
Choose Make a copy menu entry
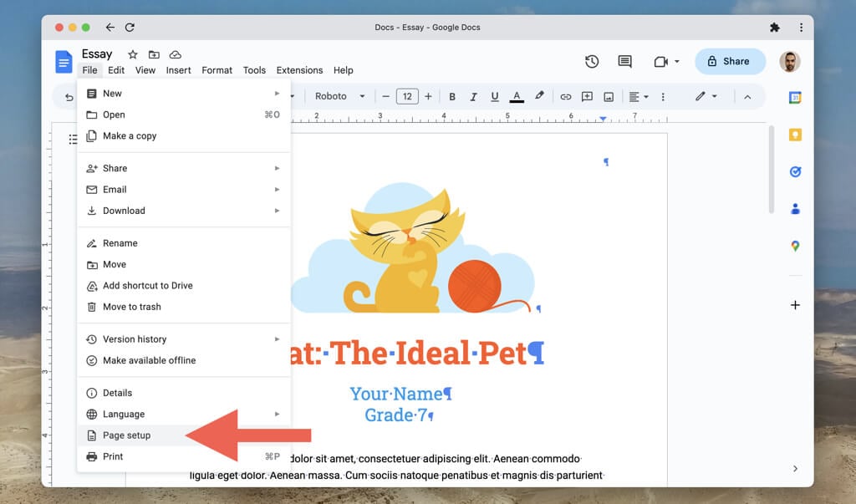pos(130,136)
